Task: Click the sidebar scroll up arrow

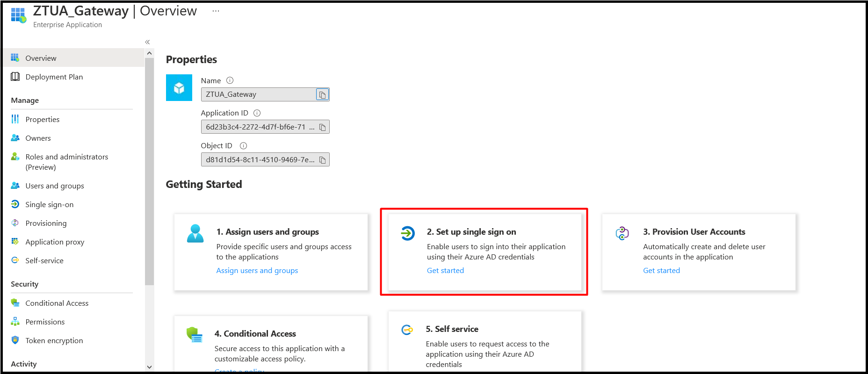Action: tap(149, 53)
